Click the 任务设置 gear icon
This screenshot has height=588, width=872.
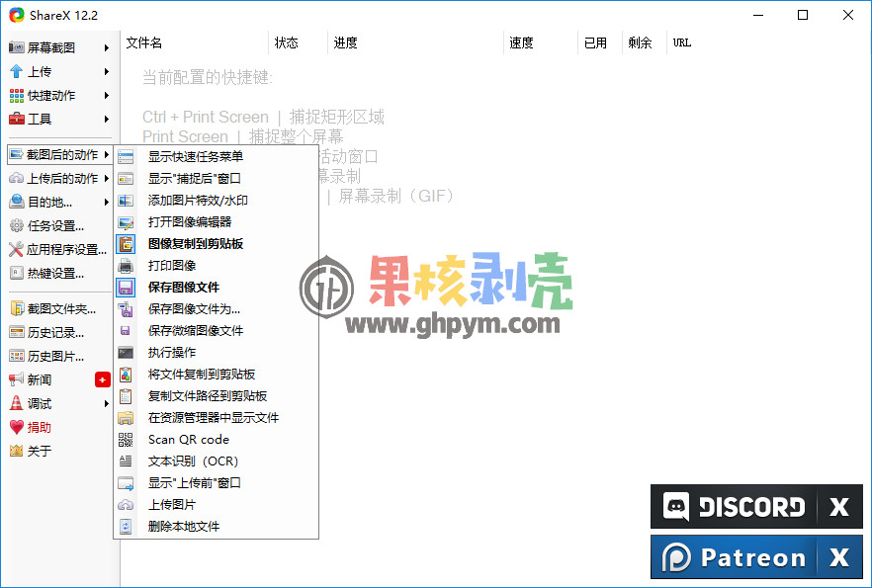pyautogui.click(x=16, y=225)
